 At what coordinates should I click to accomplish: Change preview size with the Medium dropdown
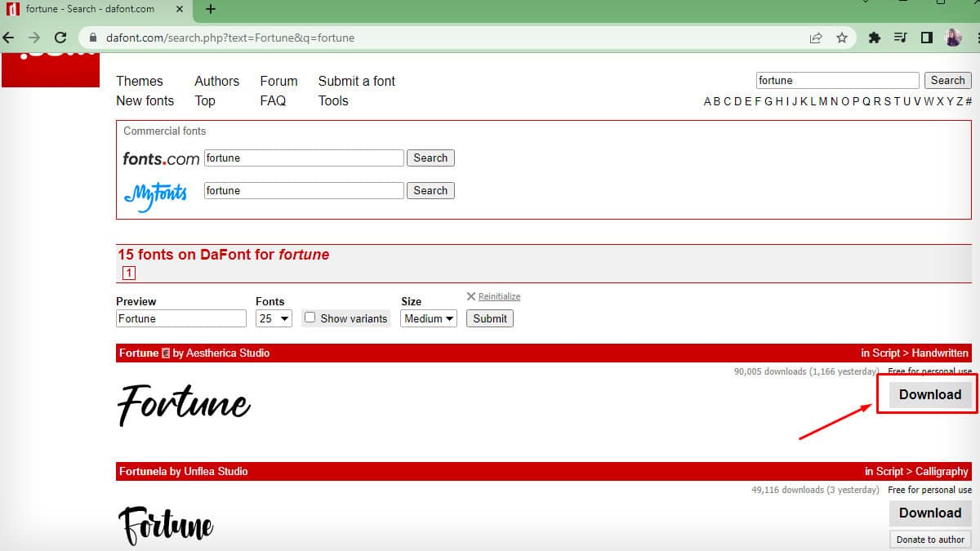(427, 318)
